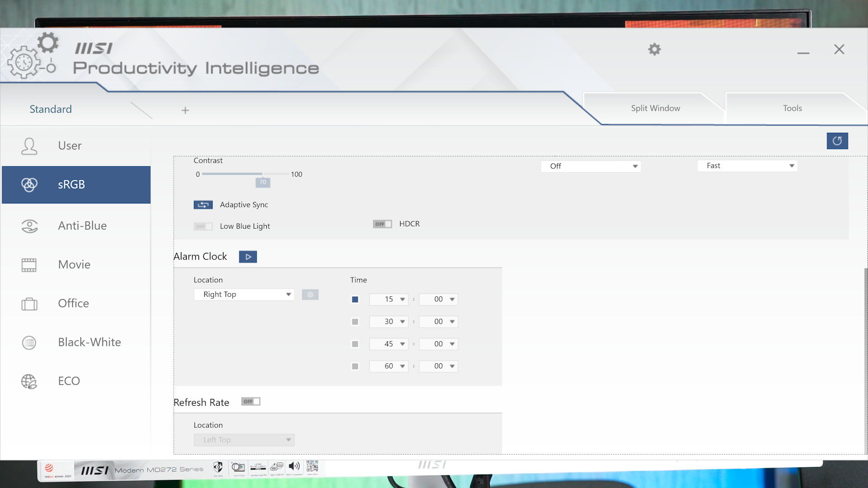The image size is (868, 488).
Task: Open the 15 minutes dropdown
Action: 389,299
